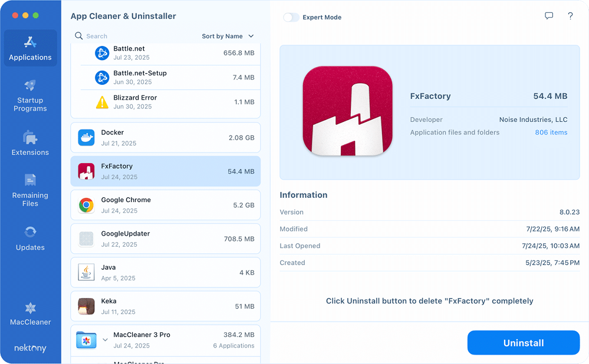589x364 pixels.
Task: Select Java in the app list
Action: 165,273
